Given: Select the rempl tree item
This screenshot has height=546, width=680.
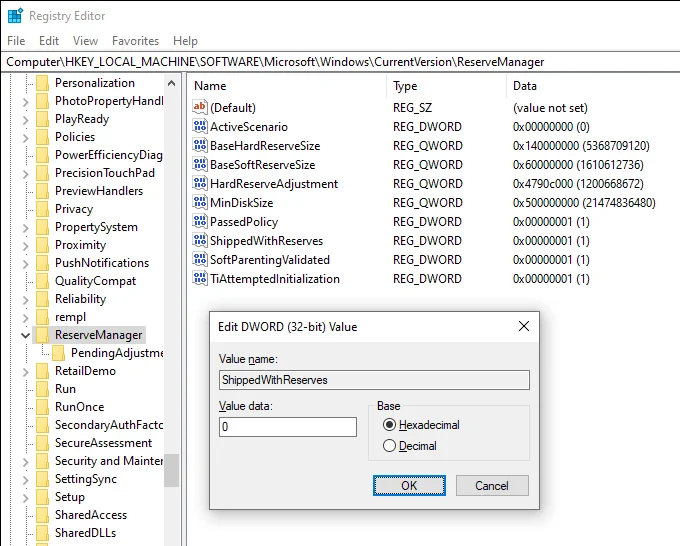Looking at the screenshot, I should (70, 317).
